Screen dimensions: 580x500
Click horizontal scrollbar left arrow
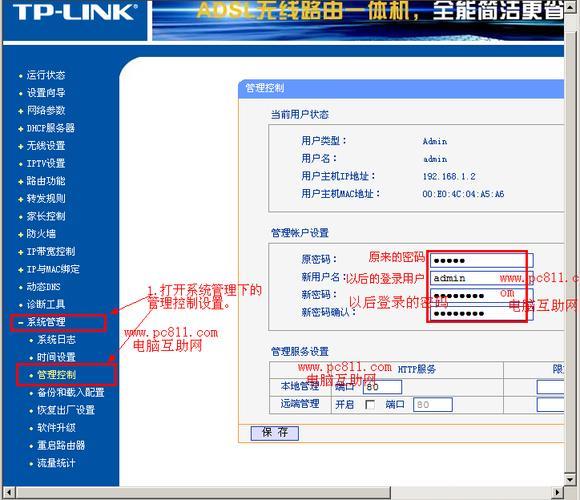pyautogui.click(x=8, y=493)
